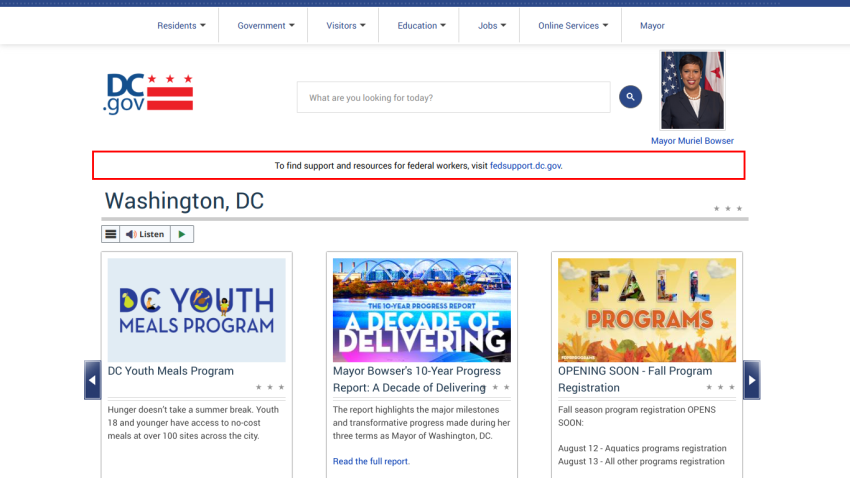Click OPENING SOON - Fall Program Registration title

pos(635,379)
